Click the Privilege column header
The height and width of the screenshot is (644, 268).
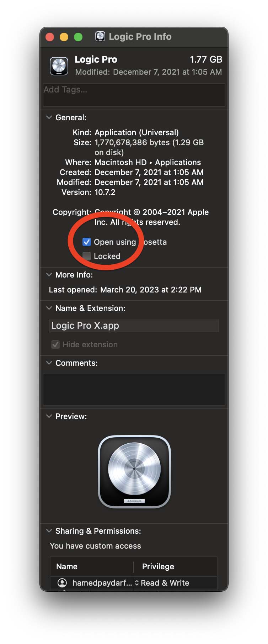[x=175, y=566]
